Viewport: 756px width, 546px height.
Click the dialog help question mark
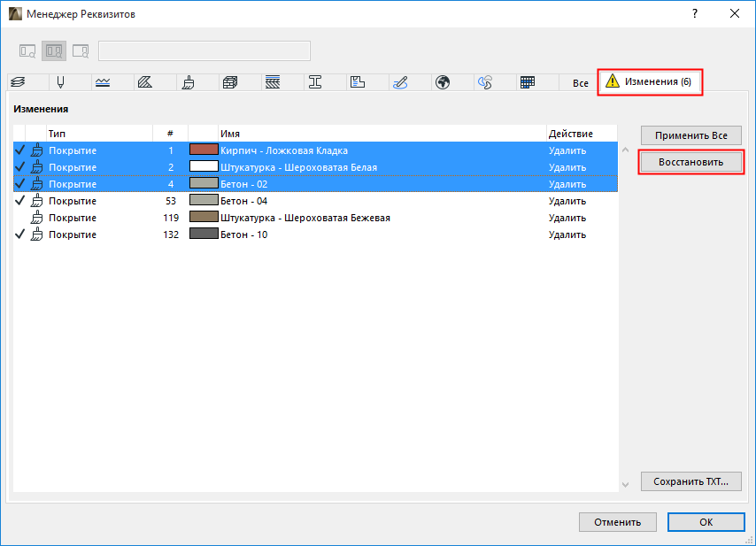coord(695,13)
